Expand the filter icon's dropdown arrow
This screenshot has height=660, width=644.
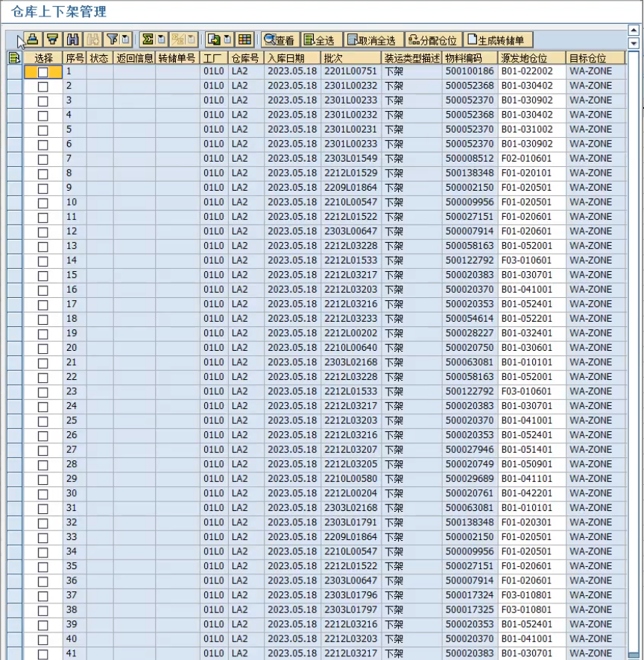125,40
